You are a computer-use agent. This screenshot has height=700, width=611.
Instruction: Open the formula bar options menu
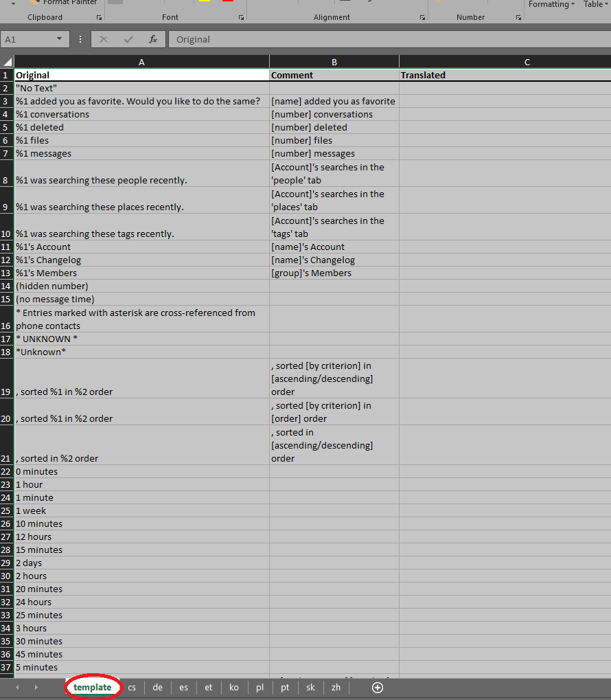(x=80, y=39)
